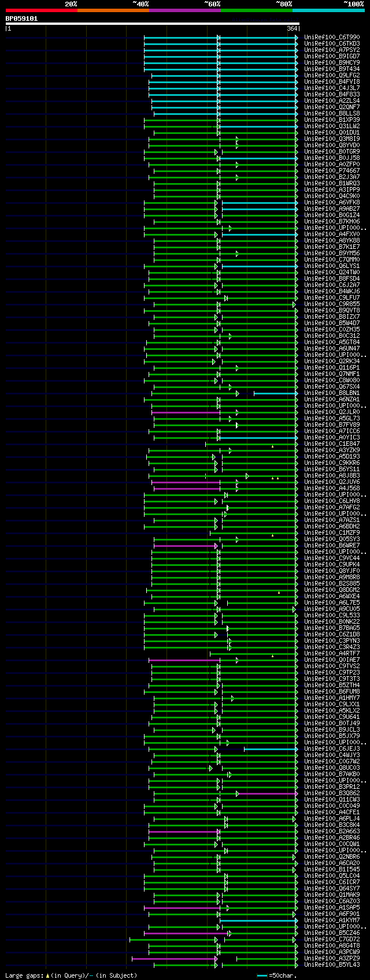This screenshot has width=370, height=980.
Task: Select hit label UniRef100_Q4C9K0
Action: 332,196
